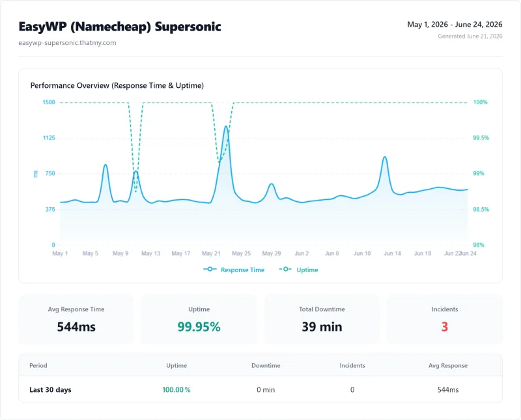The height and width of the screenshot is (420, 521).
Task: Click the 0 min downtime cell
Action: coord(266,389)
